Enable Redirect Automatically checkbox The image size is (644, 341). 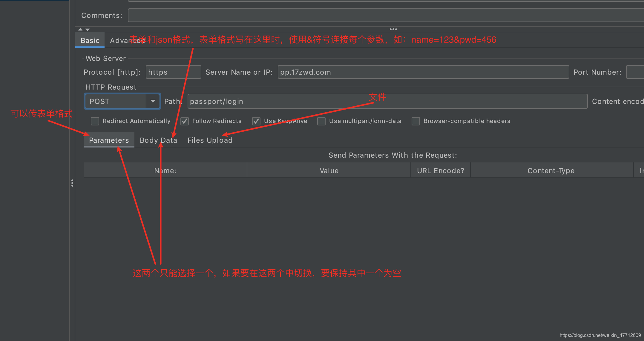click(x=95, y=121)
